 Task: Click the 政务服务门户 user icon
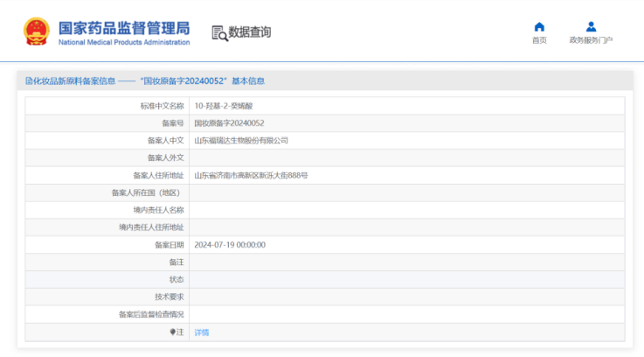click(x=591, y=26)
